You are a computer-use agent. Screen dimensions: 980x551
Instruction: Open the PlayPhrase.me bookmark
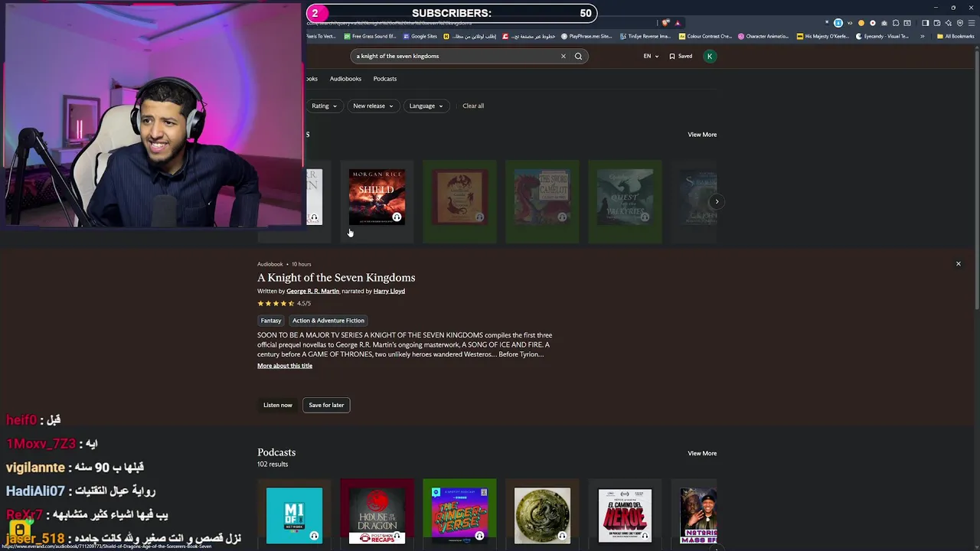(586, 36)
